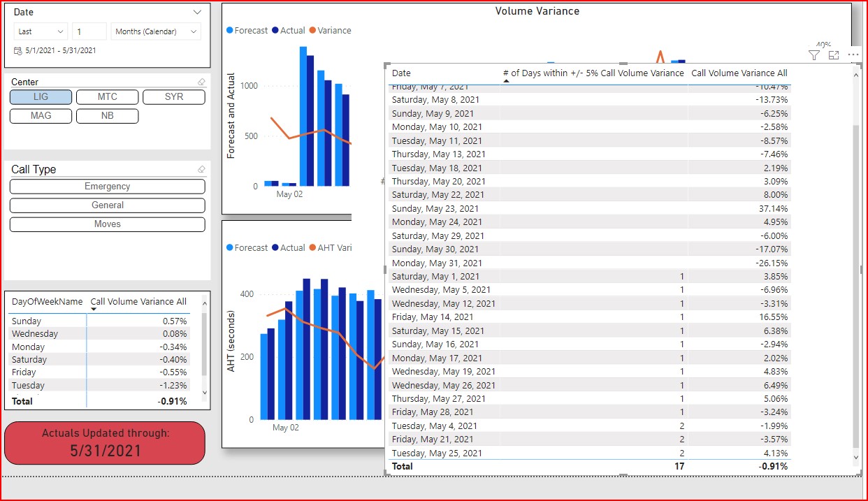868x501 pixels.
Task: Expand the Date slicer type chevron
Action: coord(197,13)
